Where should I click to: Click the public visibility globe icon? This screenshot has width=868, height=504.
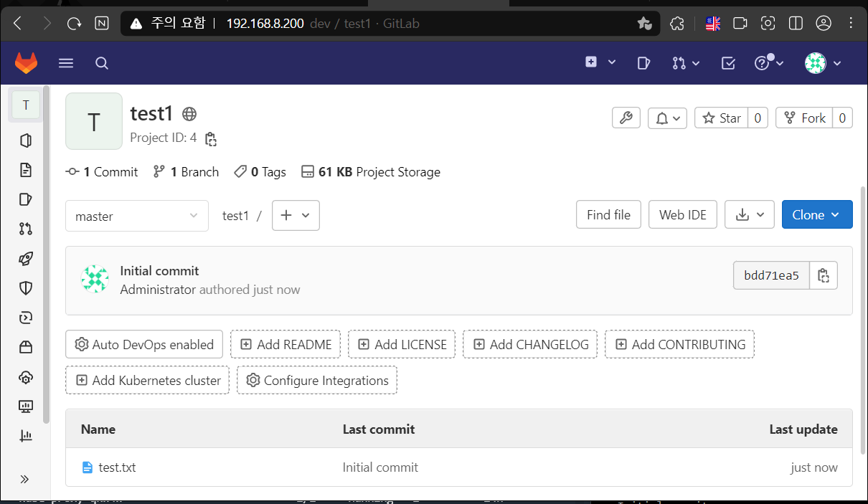tap(189, 114)
